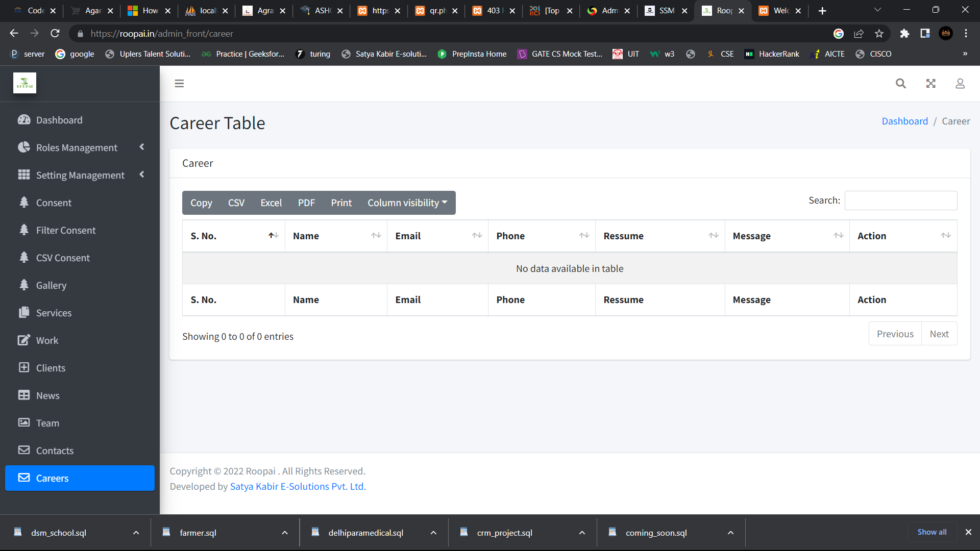Click the CSV export button
This screenshot has width=980, height=551.
click(236, 203)
